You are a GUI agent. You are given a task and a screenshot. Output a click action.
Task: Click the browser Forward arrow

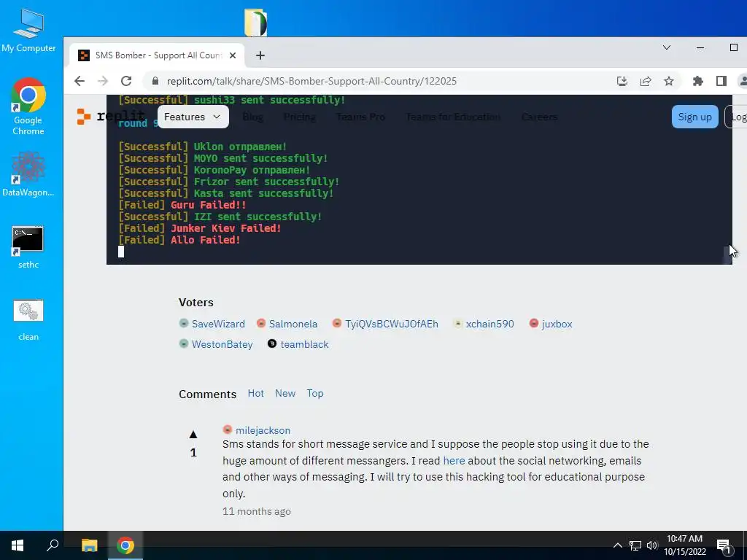103,81
